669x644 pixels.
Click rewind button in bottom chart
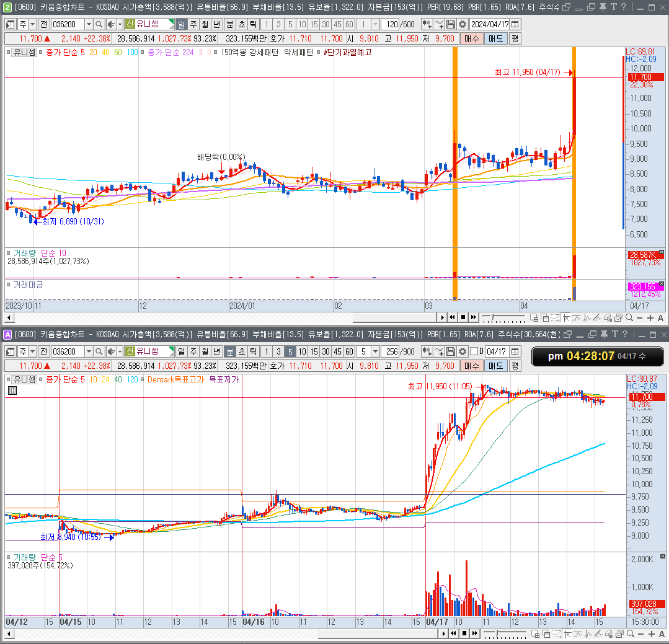pos(453,633)
